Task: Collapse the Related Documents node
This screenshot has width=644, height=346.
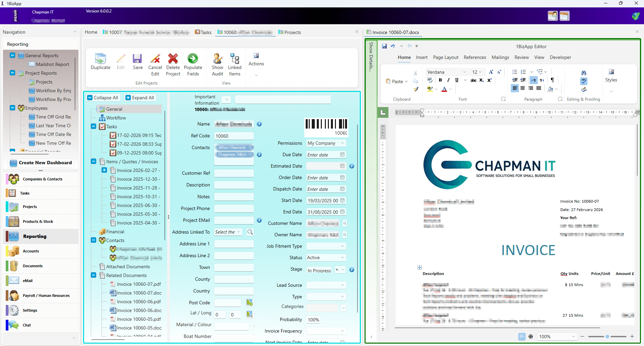Action: point(93,275)
